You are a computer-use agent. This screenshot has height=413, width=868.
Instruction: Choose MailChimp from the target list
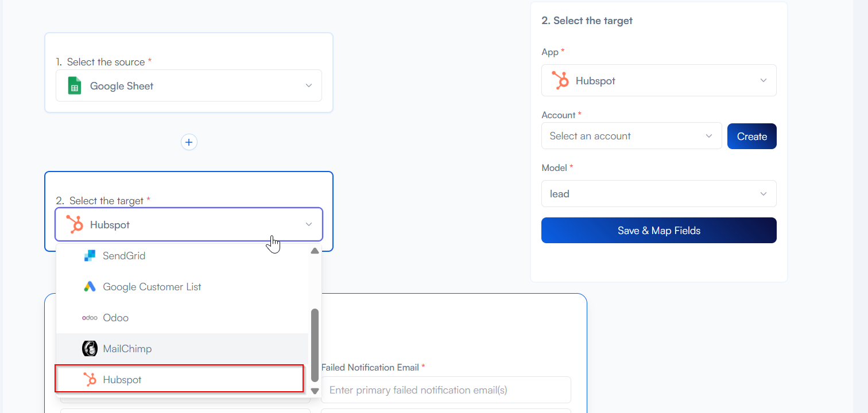coord(127,349)
